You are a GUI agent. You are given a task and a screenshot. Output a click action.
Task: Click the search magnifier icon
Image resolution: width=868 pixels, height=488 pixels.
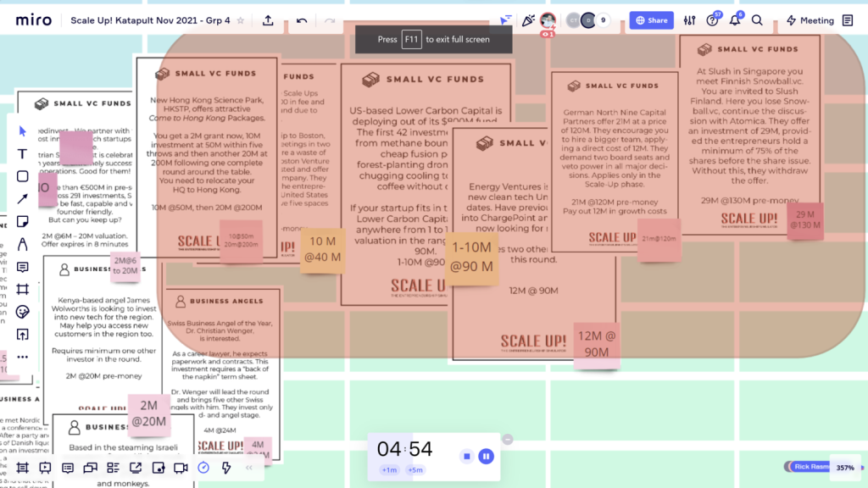757,20
